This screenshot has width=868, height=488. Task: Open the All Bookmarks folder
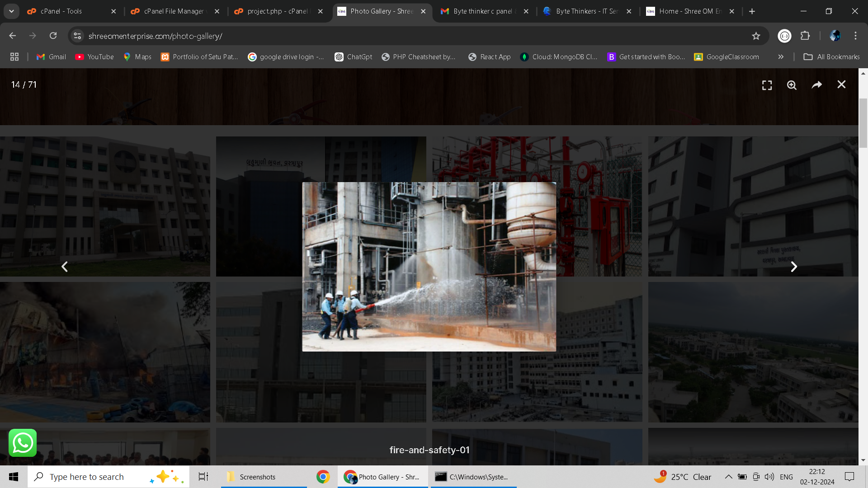(832, 57)
